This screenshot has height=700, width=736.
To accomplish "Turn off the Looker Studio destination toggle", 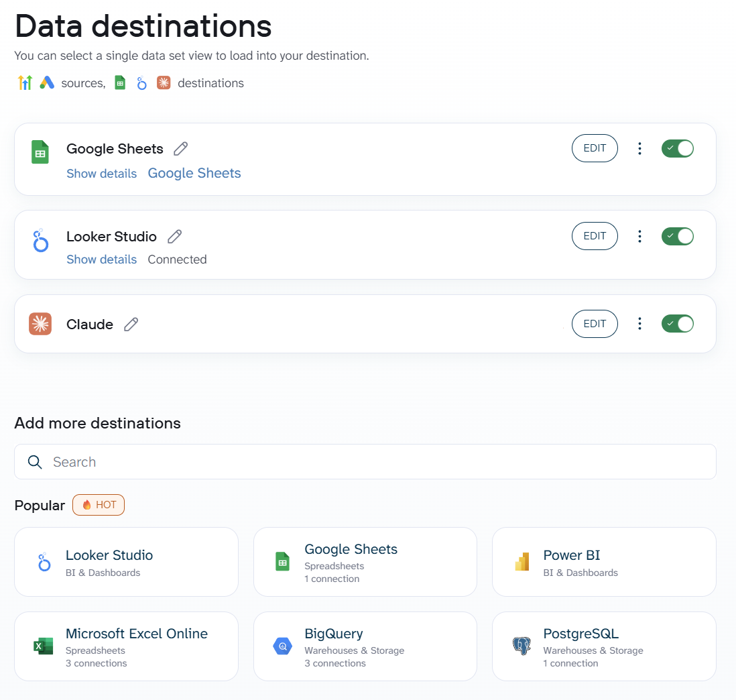I will pyautogui.click(x=677, y=236).
